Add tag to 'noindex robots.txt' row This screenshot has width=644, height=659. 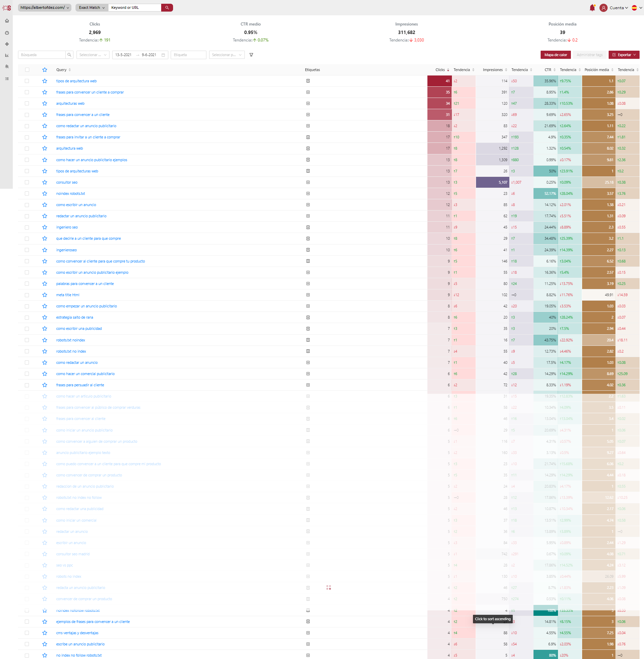(308, 193)
